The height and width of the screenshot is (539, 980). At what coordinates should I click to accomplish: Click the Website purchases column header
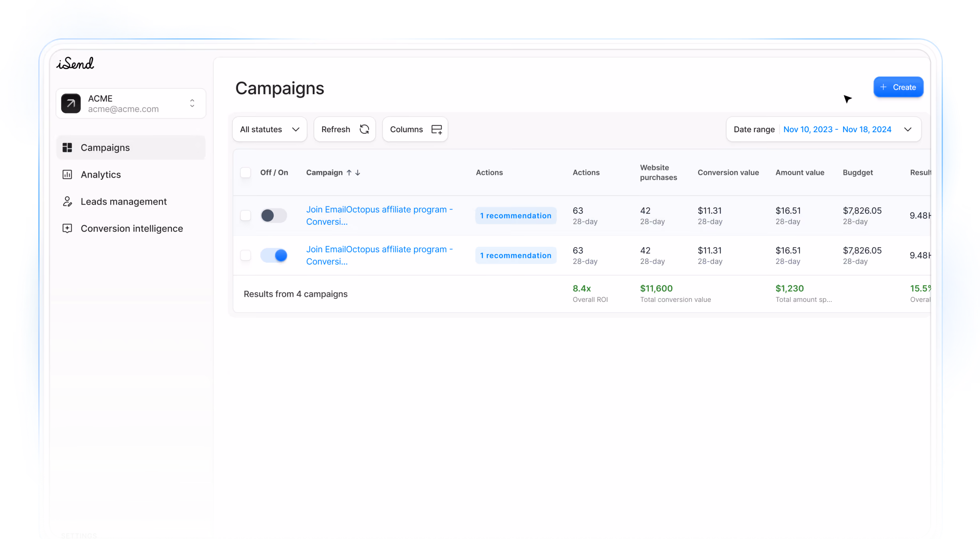click(659, 172)
